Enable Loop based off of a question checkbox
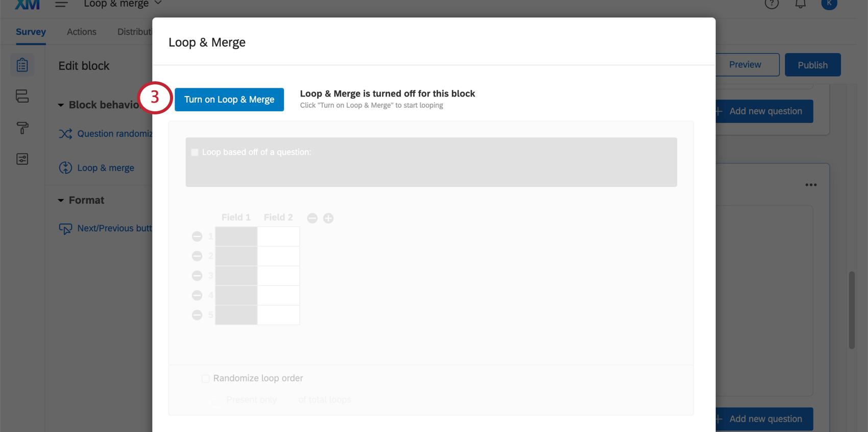This screenshot has height=432, width=868. click(x=195, y=153)
